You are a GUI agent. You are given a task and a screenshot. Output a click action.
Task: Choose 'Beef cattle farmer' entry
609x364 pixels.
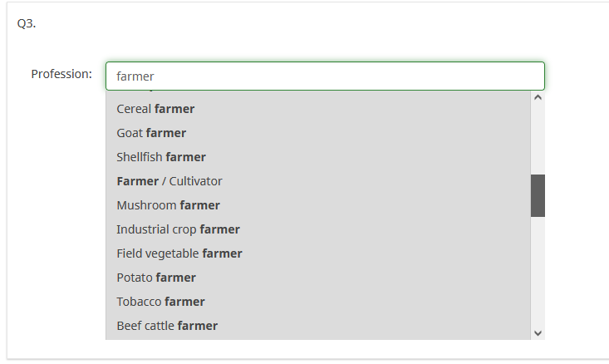pyautogui.click(x=167, y=326)
